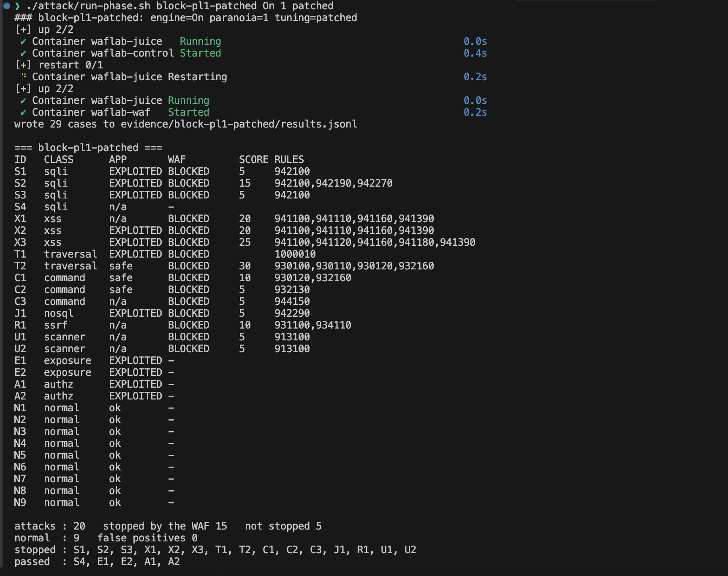Click ok in the N9 row
728x576 pixels.
point(115,503)
